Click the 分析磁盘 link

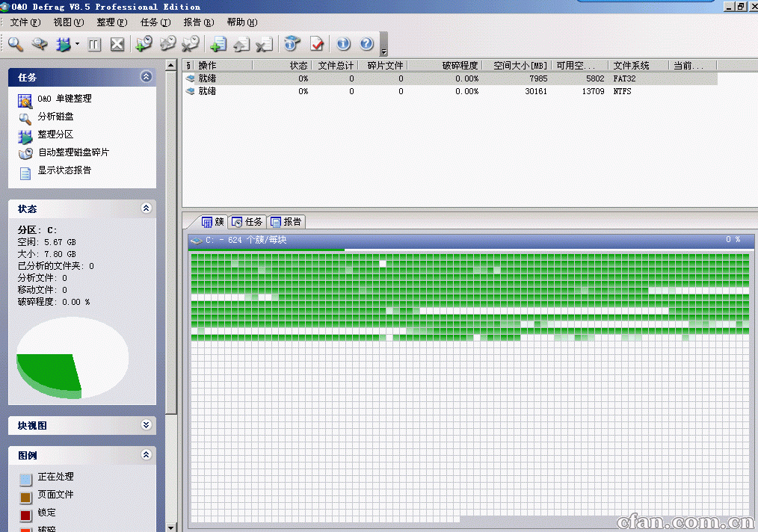[55, 117]
